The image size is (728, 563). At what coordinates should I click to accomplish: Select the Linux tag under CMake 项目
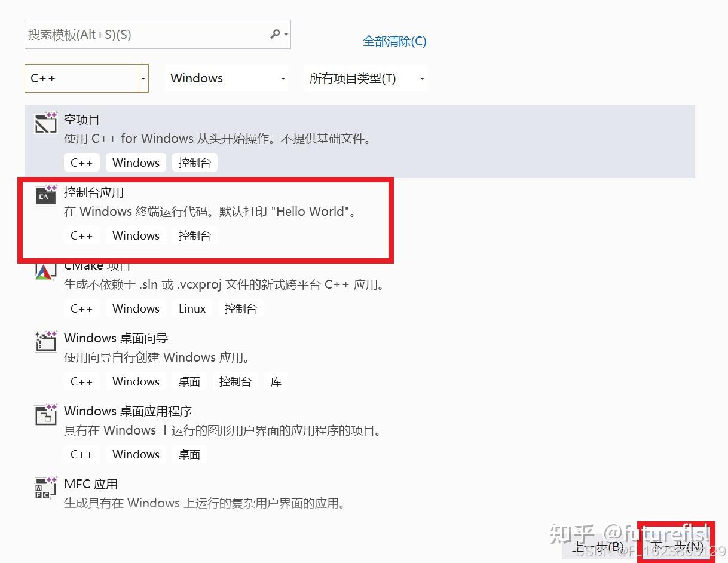pos(192,308)
